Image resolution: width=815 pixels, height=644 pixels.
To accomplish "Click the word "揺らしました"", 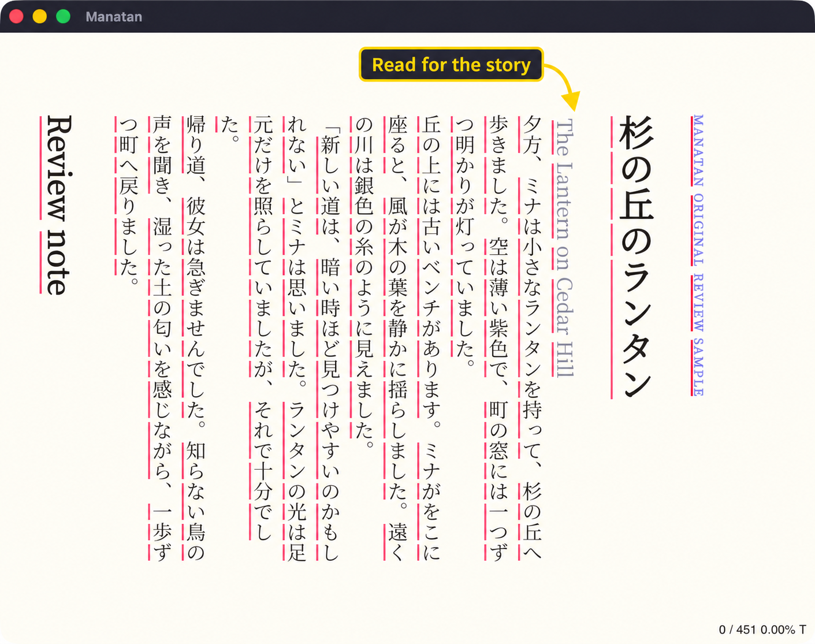I will click(x=397, y=439).
